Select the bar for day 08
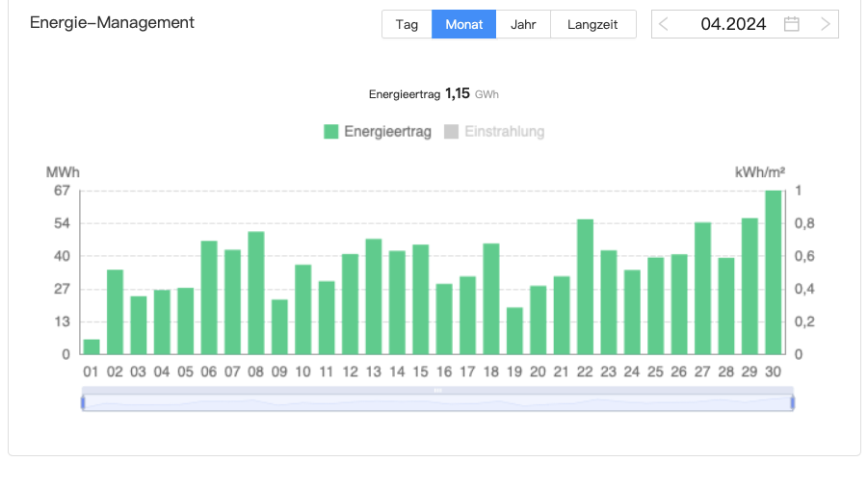 click(x=256, y=294)
